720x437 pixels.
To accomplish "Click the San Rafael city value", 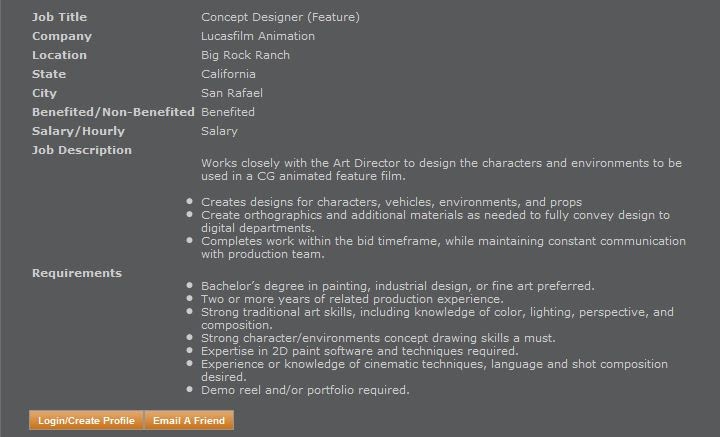I will coord(232,93).
